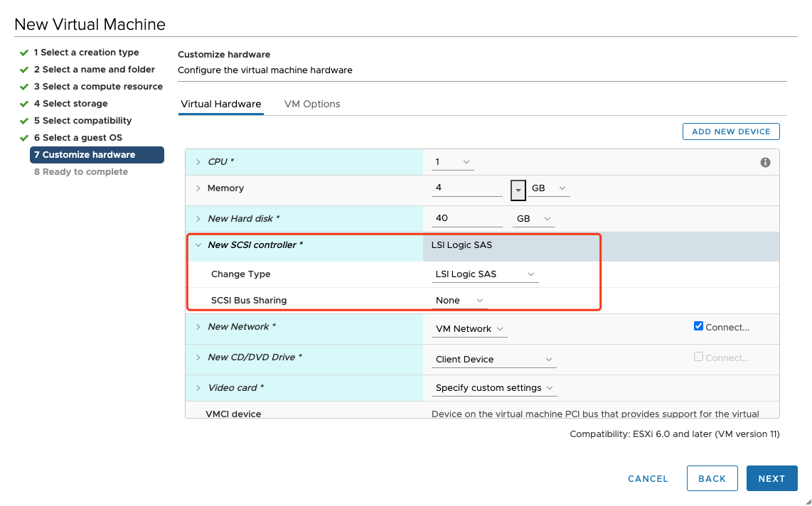Open the SCSI Bus Sharing None dropdown

tap(459, 301)
